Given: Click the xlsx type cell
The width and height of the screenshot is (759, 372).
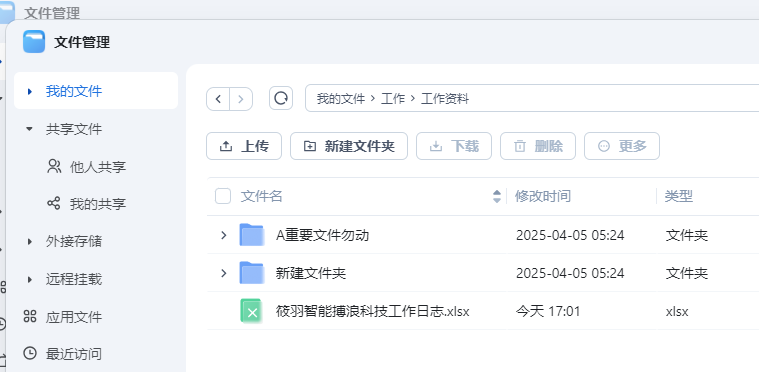Looking at the screenshot, I should point(677,312).
